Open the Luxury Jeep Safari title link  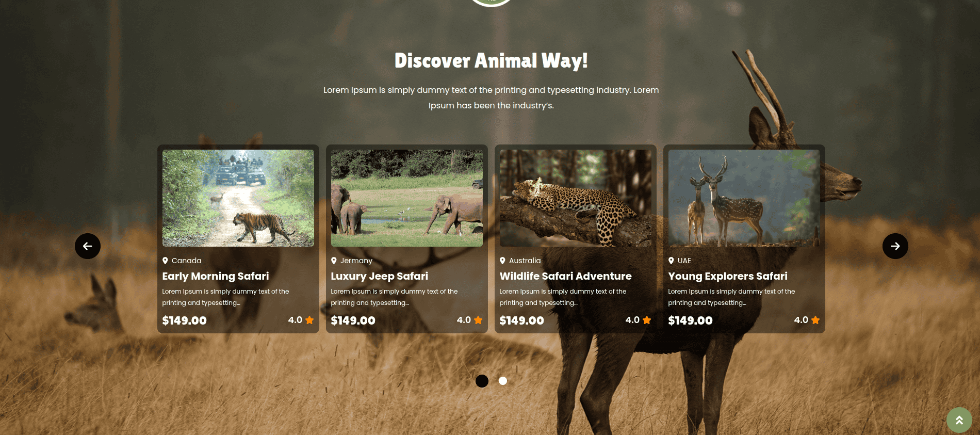pyautogui.click(x=380, y=276)
